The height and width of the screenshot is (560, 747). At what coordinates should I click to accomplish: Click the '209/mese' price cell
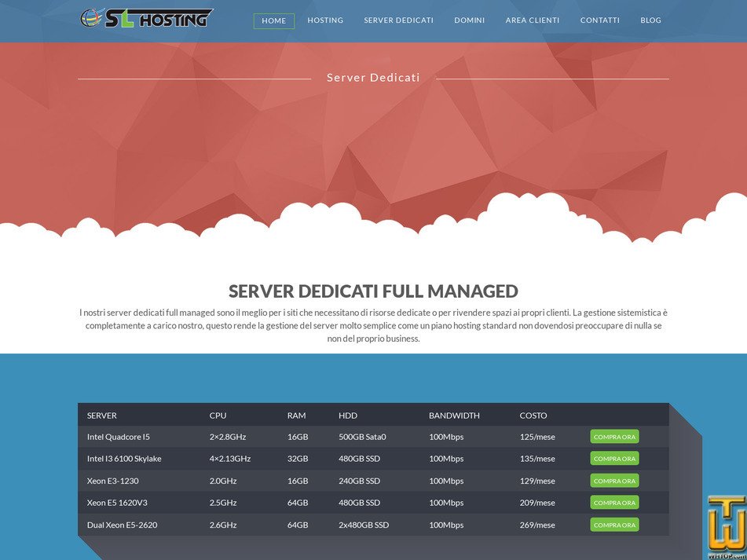[x=537, y=503]
